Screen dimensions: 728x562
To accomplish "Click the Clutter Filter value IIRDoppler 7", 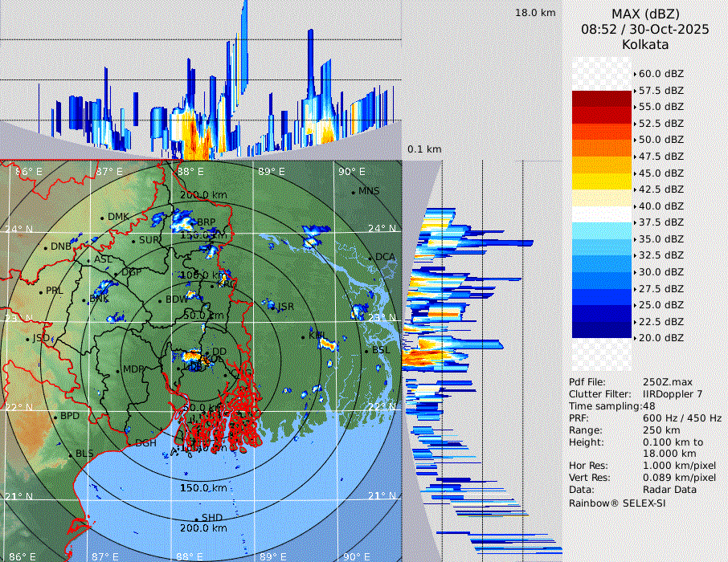I will click(x=674, y=394).
